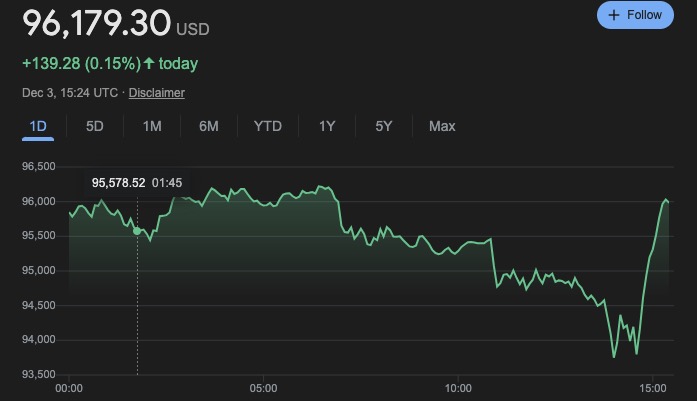Select the YTD tab
The image size is (697, 401).
click(268, 126)
